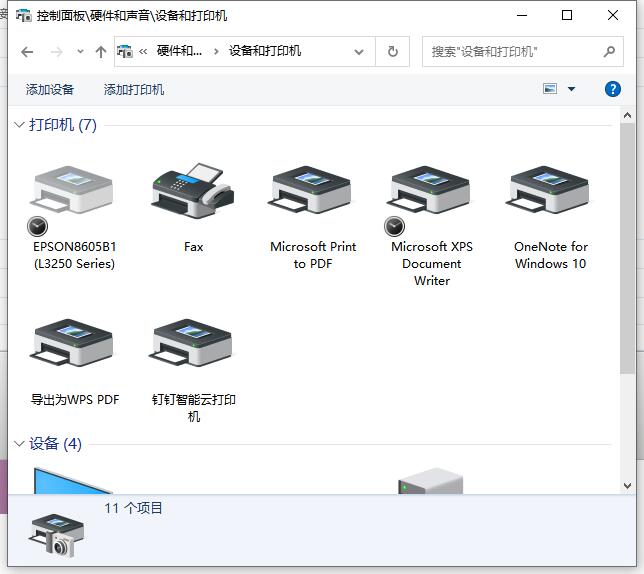Select the 导出为WPS PDF printer icon

(72, 343)
